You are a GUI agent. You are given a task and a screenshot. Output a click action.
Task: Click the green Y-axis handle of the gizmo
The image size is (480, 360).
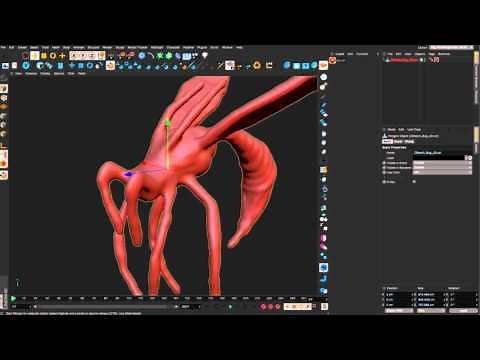[168, 122]
